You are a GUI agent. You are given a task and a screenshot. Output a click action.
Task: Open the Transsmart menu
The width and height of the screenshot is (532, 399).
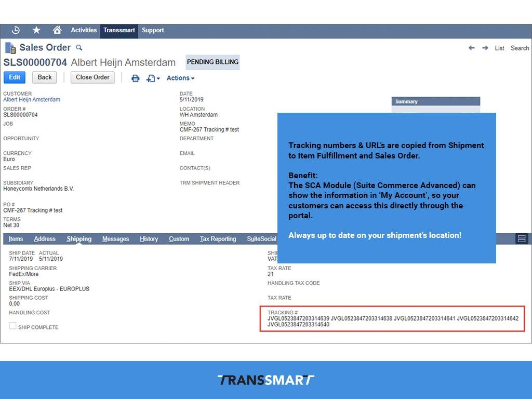pyautogui.click(x=119, y=31)
